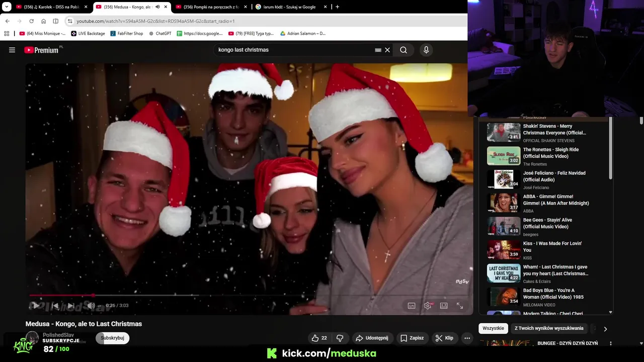644x362 pixels.
Task: Go back in browser history
Action: [7, 21]
